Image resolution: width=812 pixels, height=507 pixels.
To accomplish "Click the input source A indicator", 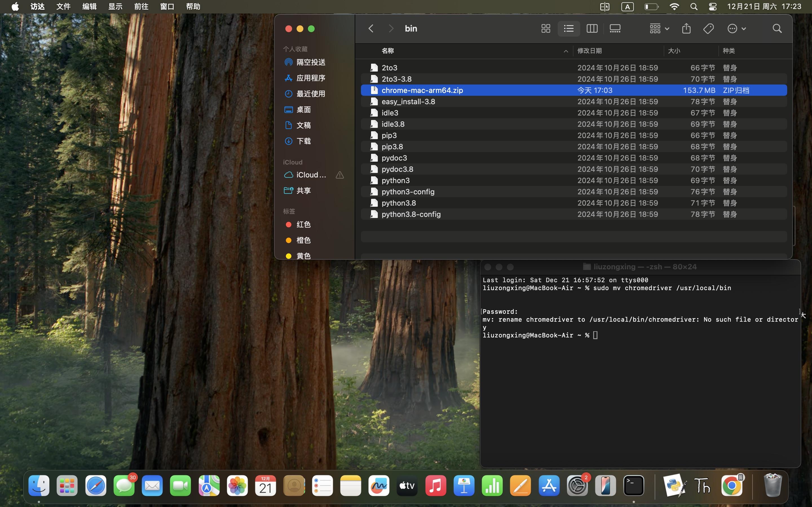I will pos(627,7).
